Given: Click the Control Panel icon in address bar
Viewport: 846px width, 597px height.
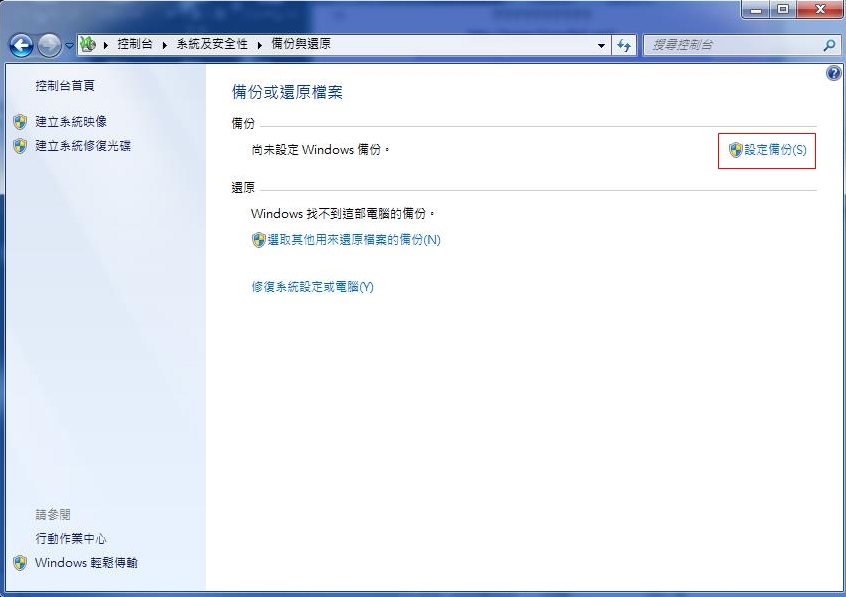Looking at the screenshot, I should 88,44.
